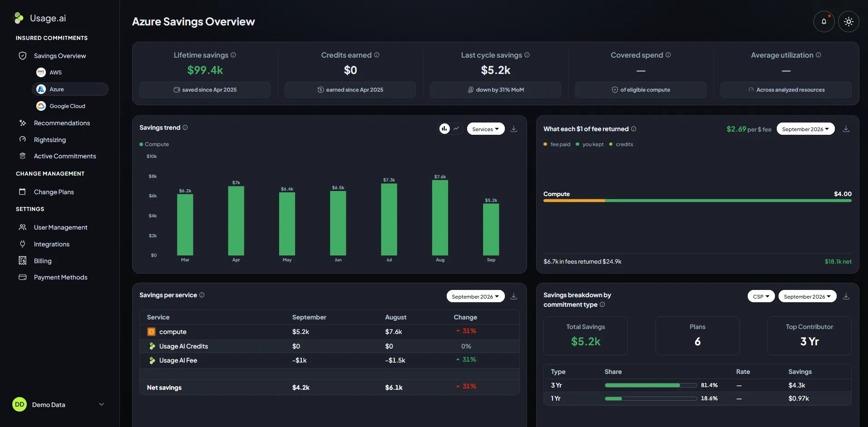Screen dimensions: 868x427
Task: Open the Services dropdown in Savings trend
Action: coord(486,129)
